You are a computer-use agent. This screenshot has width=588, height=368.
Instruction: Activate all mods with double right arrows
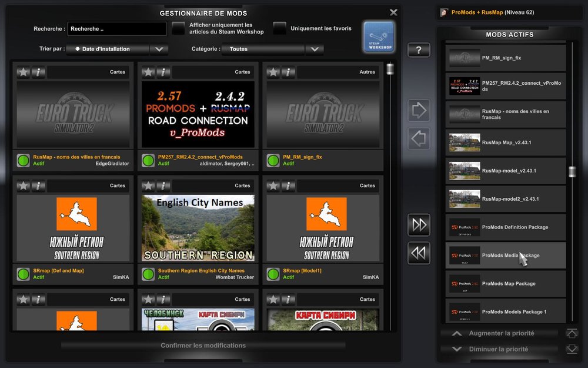(x=419, y=225)
